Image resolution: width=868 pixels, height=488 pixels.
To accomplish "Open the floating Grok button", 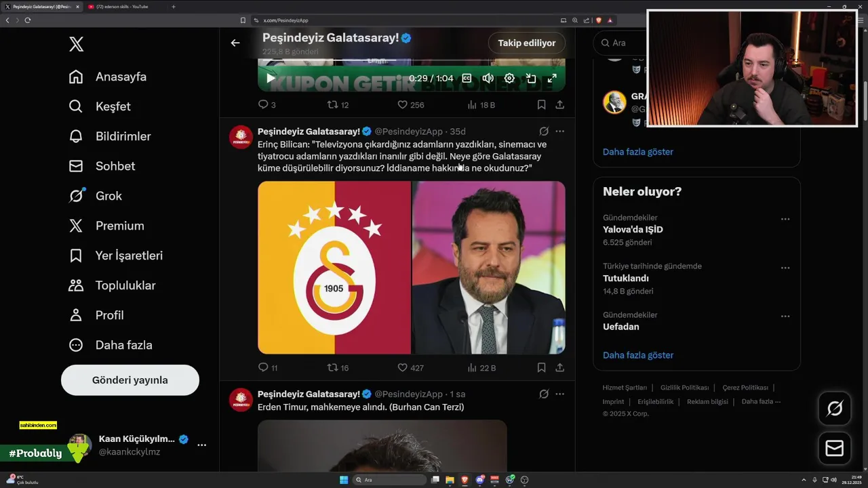I will click(x=834, y=409).
